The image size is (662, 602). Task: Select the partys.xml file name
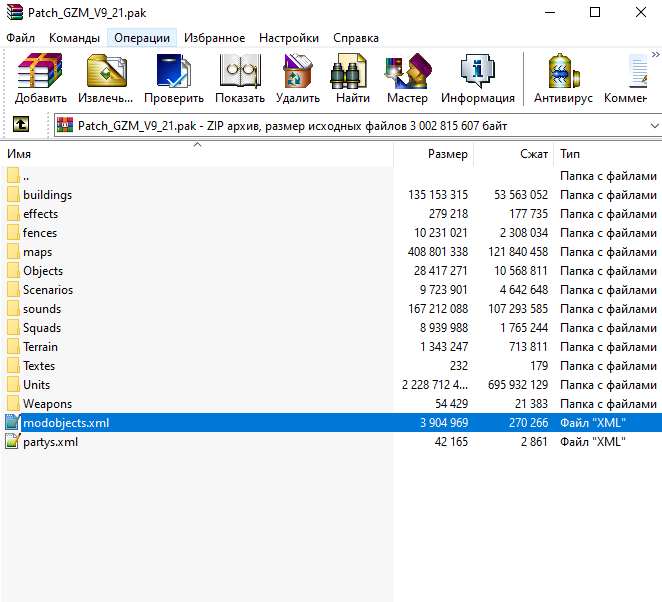coord(51,442)
